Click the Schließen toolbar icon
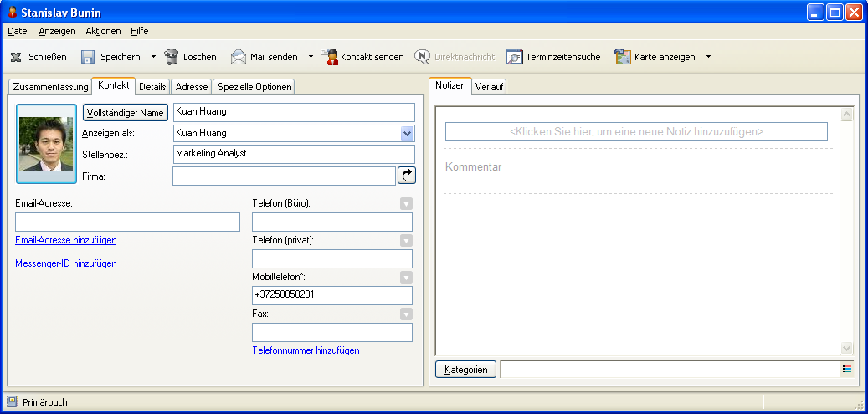 [16, 57]
